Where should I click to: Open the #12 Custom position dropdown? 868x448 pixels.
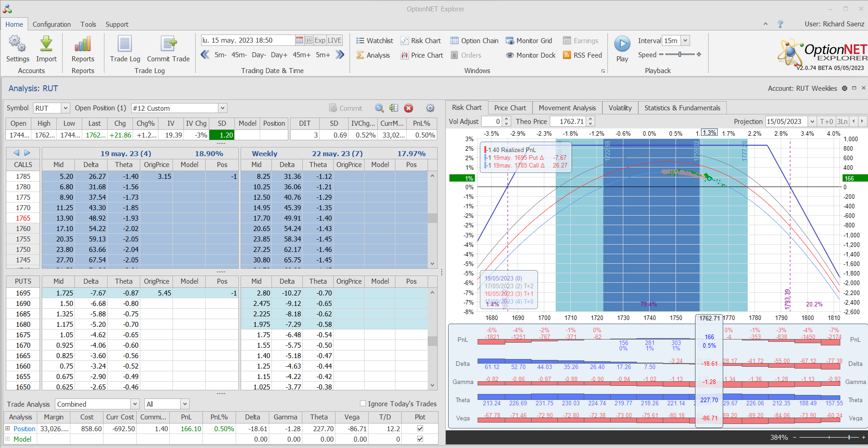click(222, 108)
